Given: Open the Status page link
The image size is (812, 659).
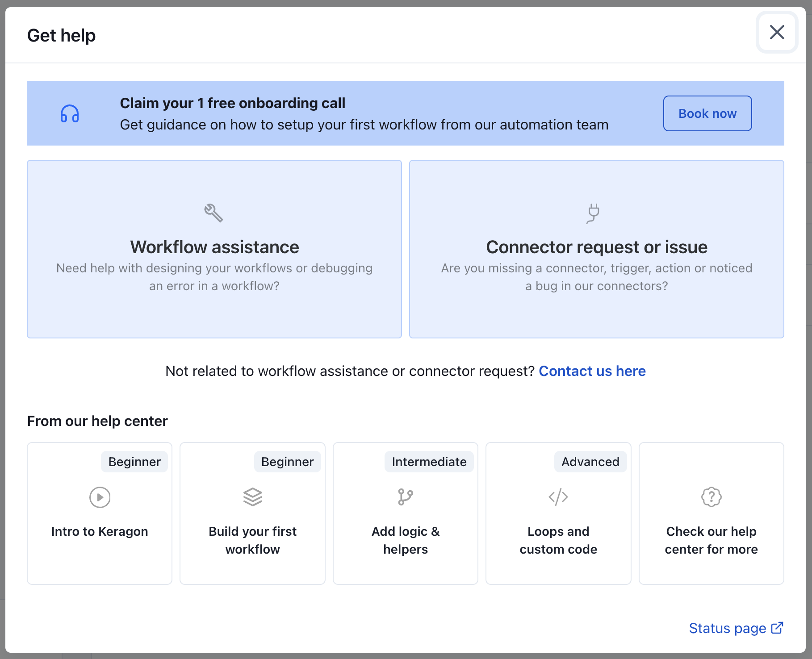Looking at the screenshot, I should coord(727,628).
